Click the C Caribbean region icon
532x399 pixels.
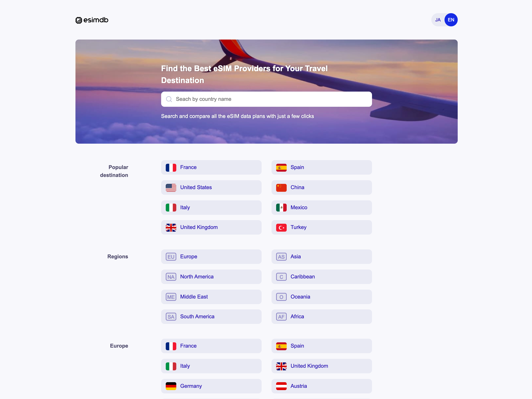281,277
